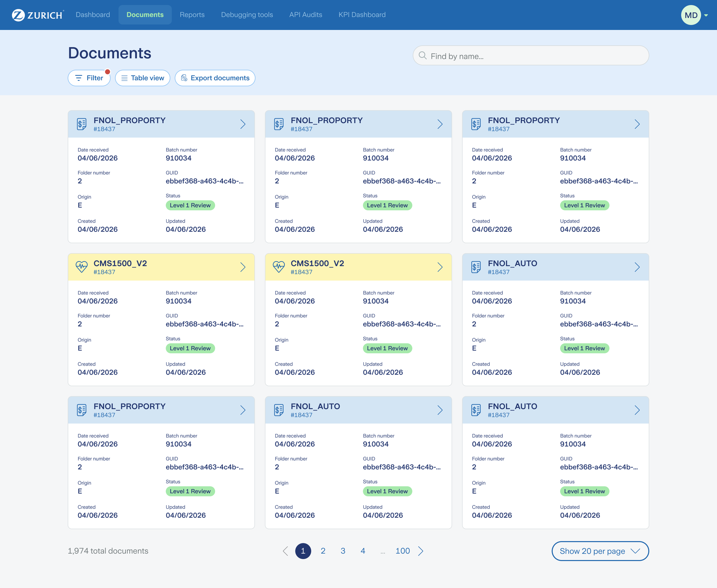Screen dimensions: 717x588
Task: Click Export documents button
Action: click(215, 78)
